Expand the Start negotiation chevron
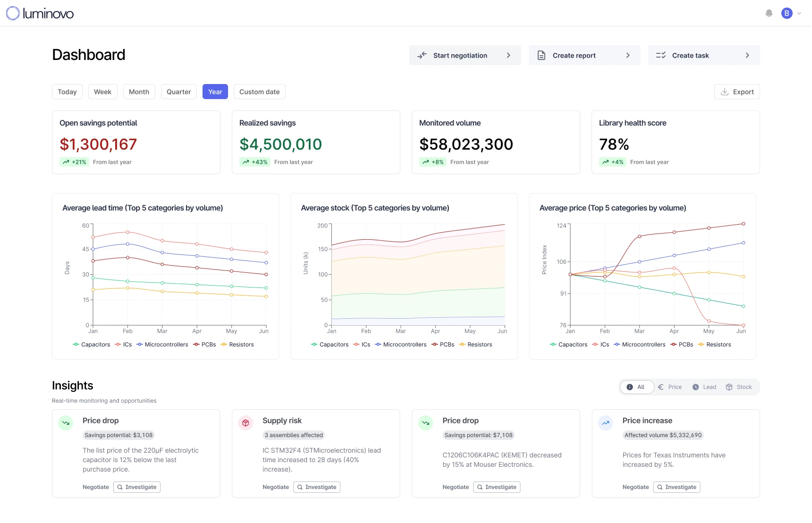The height and width of the screenshot is (523, 812). coord(508,55)
